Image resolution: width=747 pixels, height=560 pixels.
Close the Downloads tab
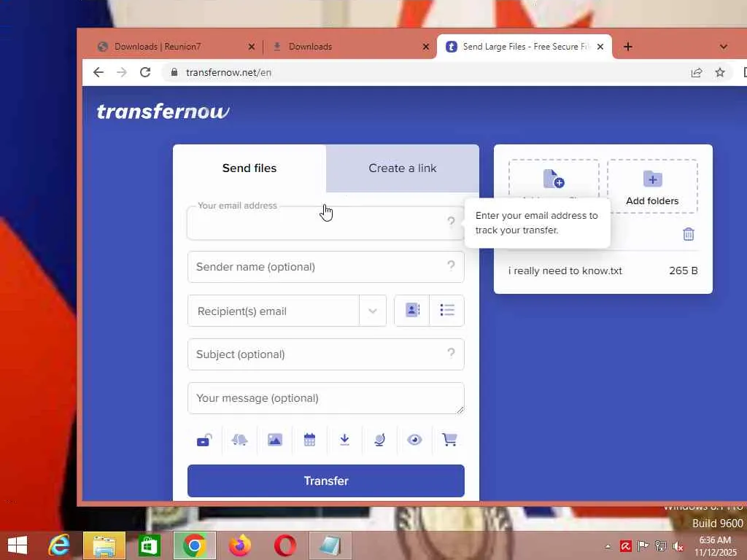click(x=426, y=47)
